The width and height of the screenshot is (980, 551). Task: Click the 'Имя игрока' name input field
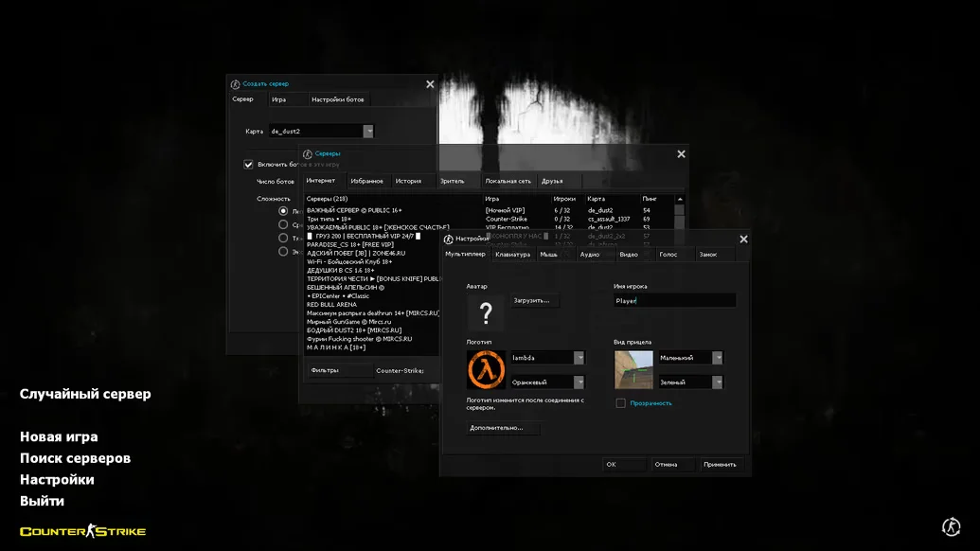(674, 301)
